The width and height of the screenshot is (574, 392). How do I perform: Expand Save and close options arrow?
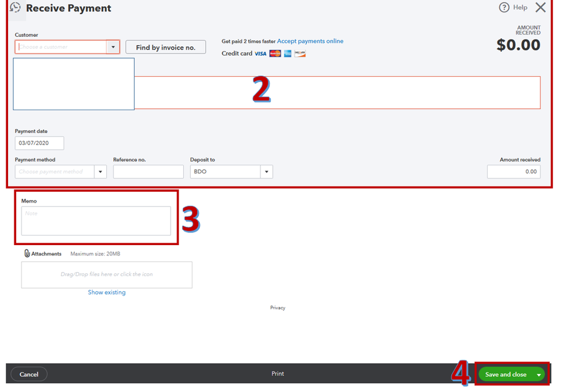539,374
